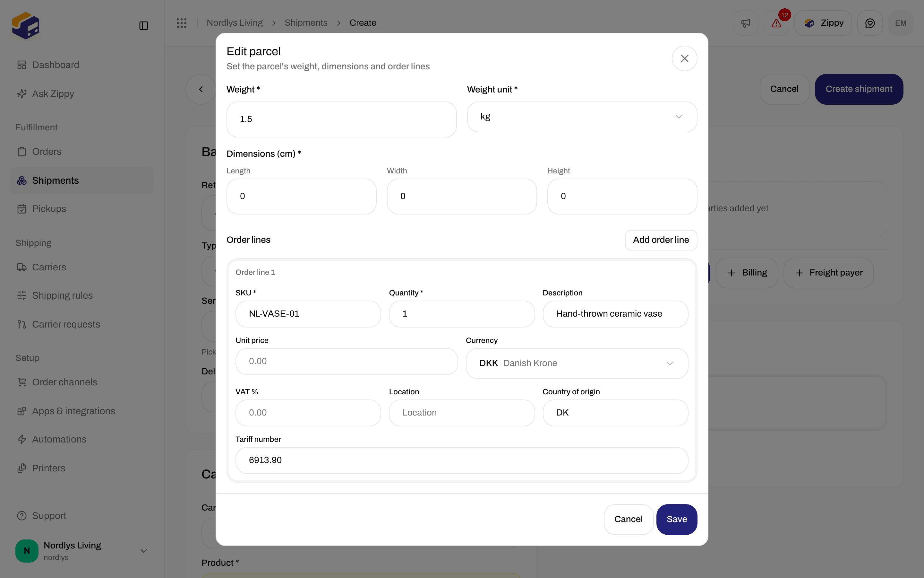The width and height of the screenshot is (924, 578).
Task: Open the alerts icon with 12 badge
Action: click(776, 23)
